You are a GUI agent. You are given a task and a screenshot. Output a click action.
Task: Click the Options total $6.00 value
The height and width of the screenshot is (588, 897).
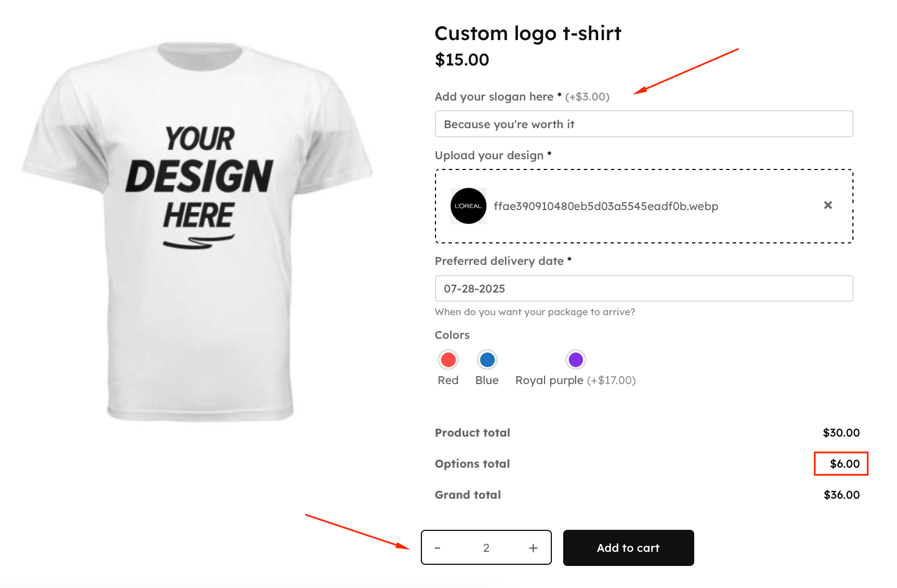click(844, 464)
